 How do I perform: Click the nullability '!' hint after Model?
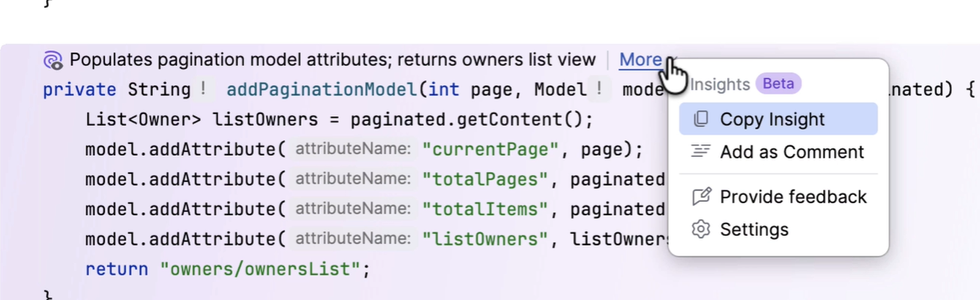600,90
